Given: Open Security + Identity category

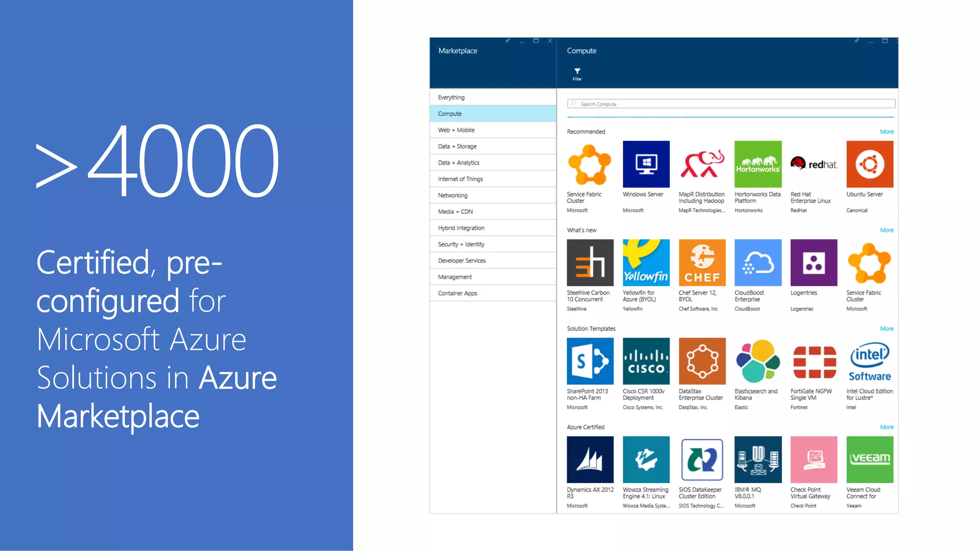Looking at the screenshot, I should 493,244.
